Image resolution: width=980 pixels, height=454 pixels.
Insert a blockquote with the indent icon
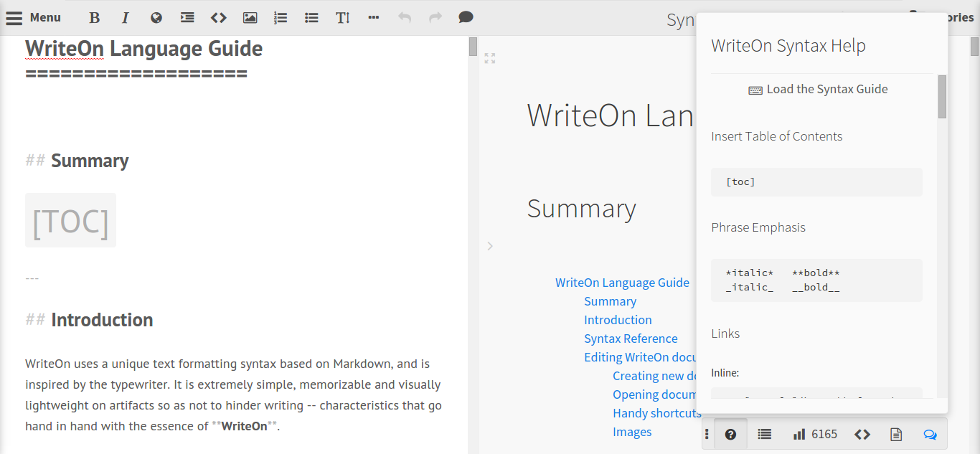(x=187, y=18)
